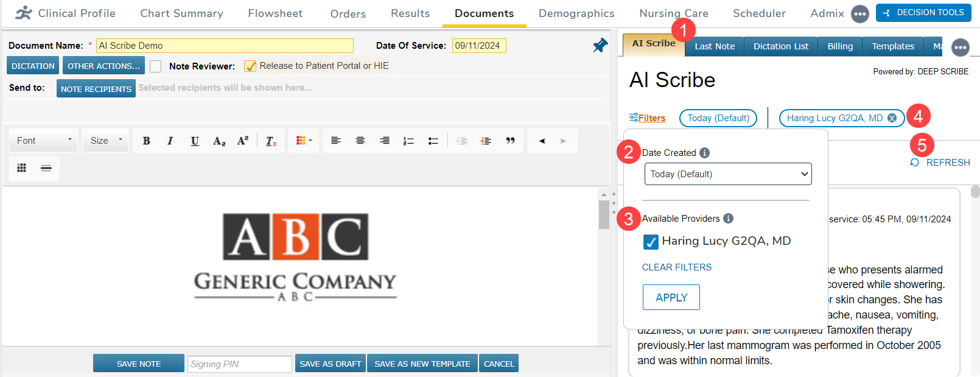This screenshot has width=980, height=377.
Task: Open the Font dropdown
Action: (x=44, y=141)
